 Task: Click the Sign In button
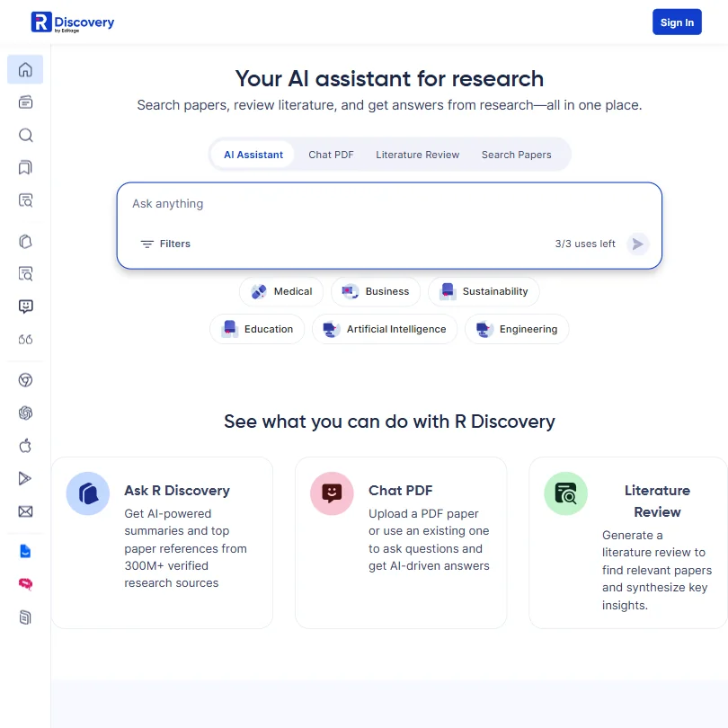(677, 22)
